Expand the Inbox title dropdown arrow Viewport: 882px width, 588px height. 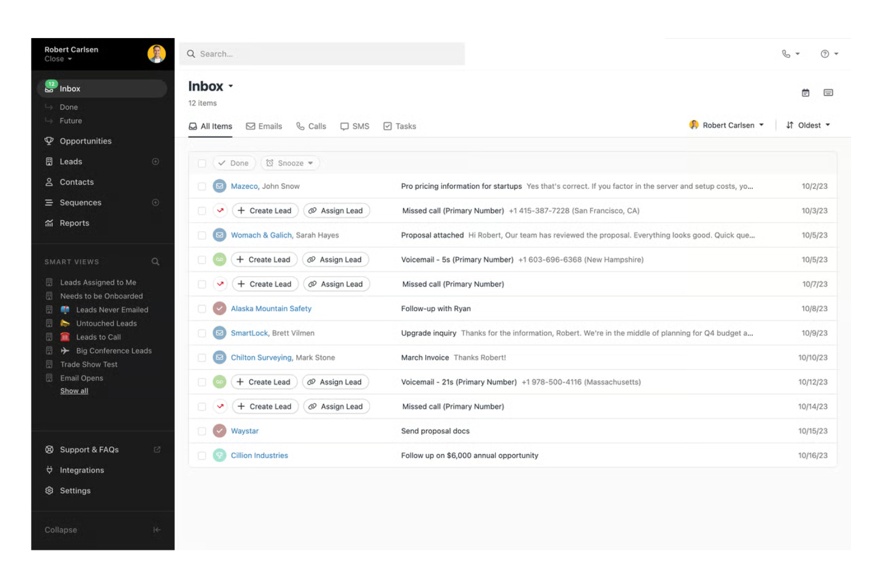[231, 86]
